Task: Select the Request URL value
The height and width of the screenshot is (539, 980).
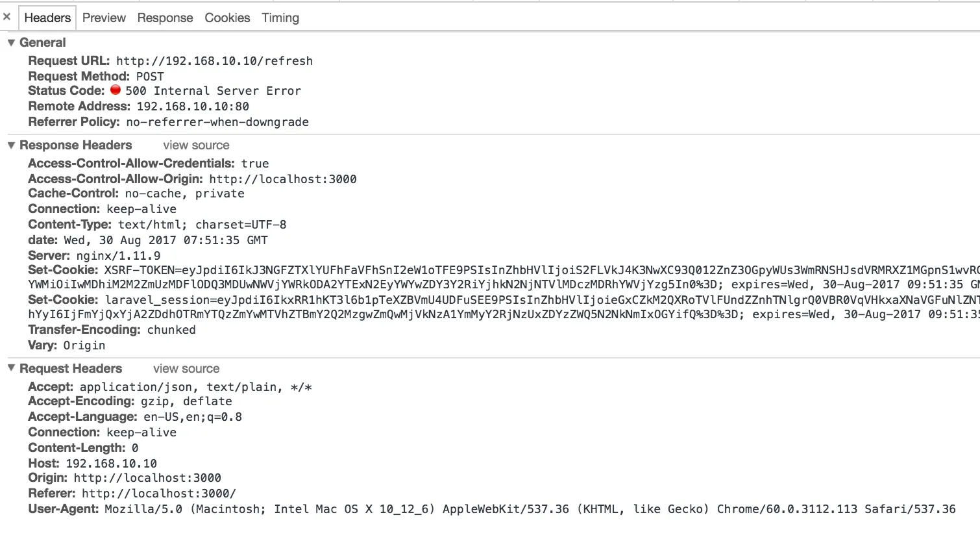Action: click(214, 61)
